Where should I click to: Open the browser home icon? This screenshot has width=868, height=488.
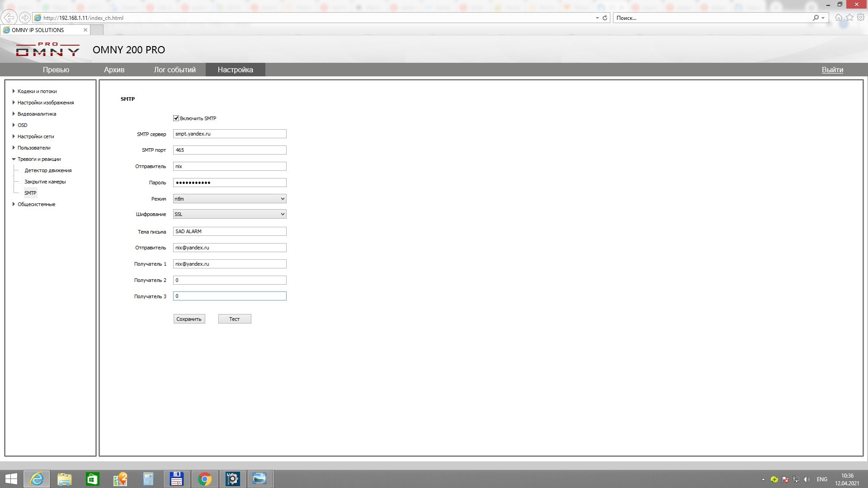(x=839, y=18)
